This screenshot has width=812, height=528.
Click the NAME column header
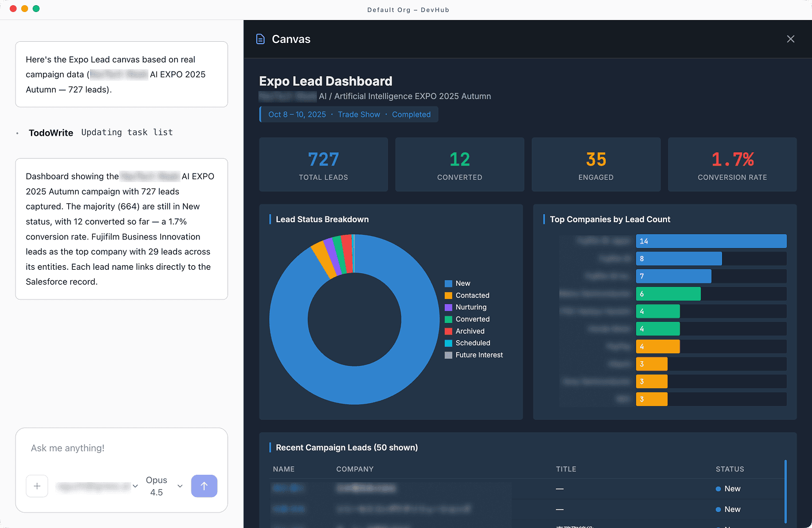[x=284, y=469]
